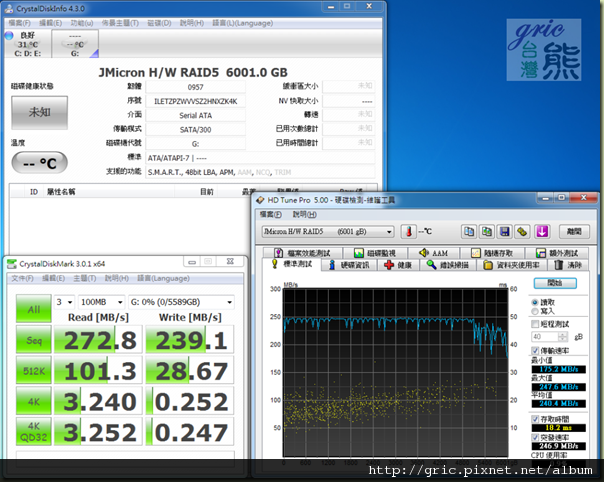Select the 讀取 (read) radio button
The image size is (604, 482).
[535, 301]
